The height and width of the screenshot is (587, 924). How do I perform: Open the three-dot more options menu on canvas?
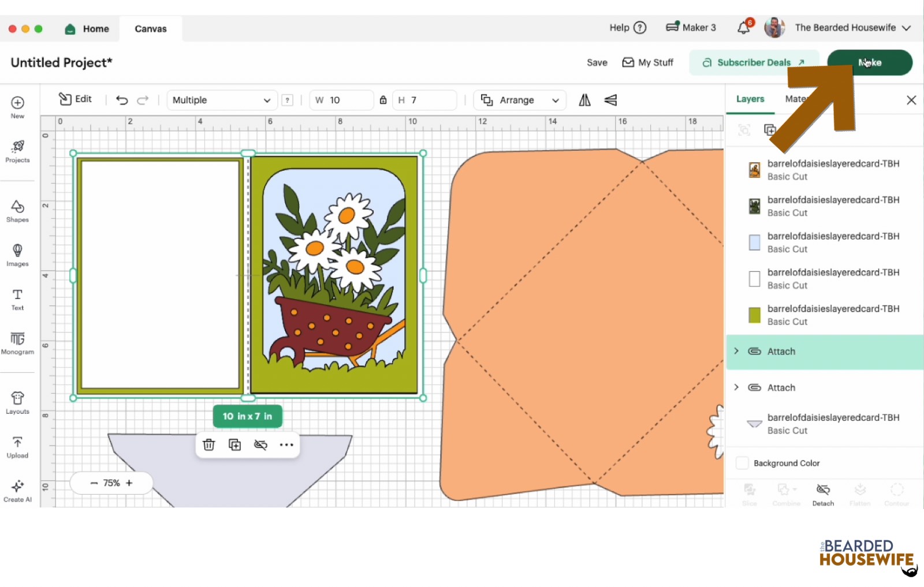tap(286, 444)
